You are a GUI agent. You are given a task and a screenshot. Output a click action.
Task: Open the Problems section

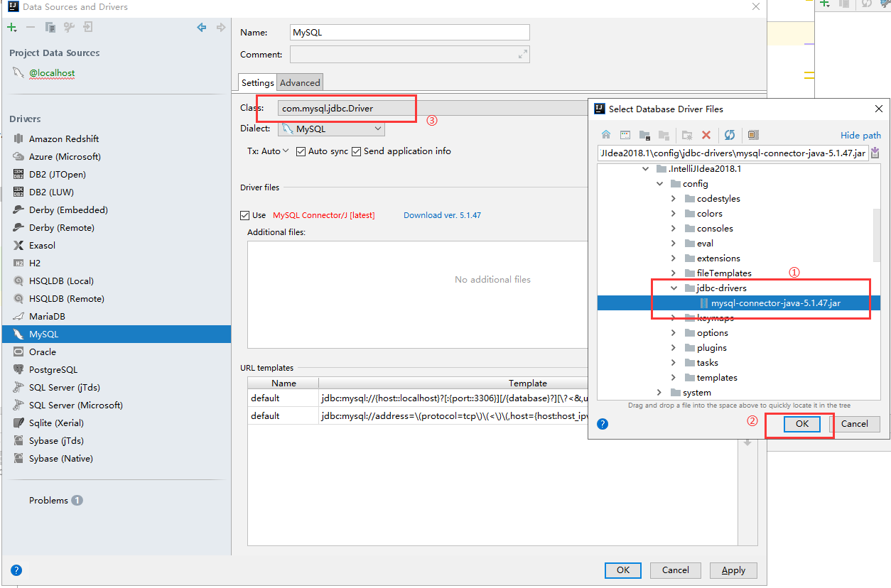tap(55, 501)
